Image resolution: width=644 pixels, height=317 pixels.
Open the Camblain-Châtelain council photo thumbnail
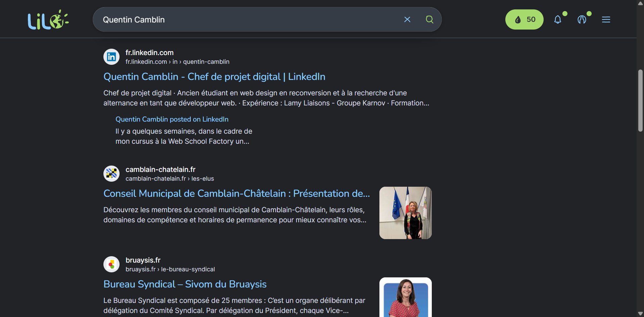tap(406, 213)
